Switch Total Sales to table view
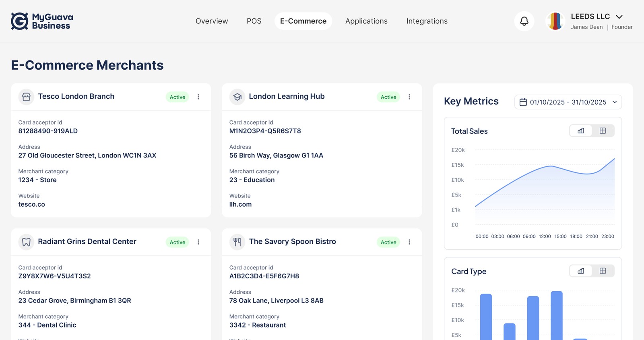 (x=603, y=131)
